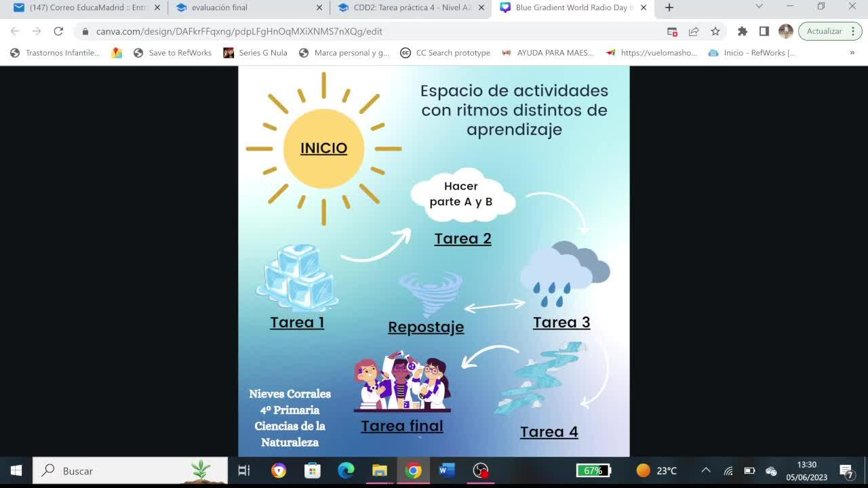Click the rain cloud illustration
Viewport: 868px width, 488px height.
[x=564, y=275]
